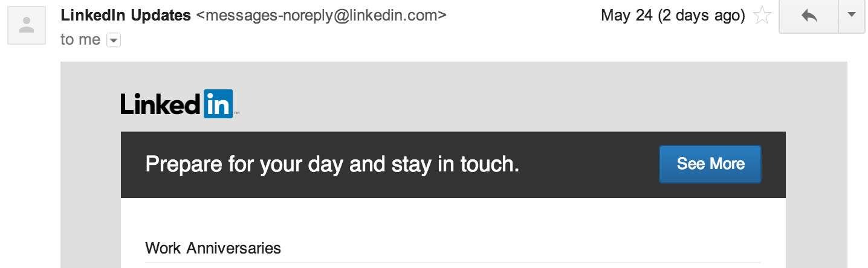The width and height of the screenshot is (868, 268).
Task: Click the sender name LinkedIn Updates
Action: (x=126, y=15)
